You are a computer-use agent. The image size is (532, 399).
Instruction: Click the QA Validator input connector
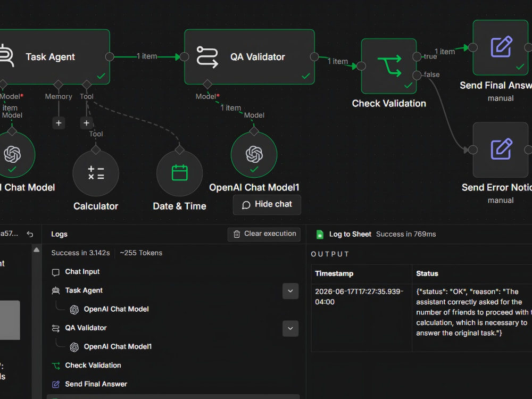click(184, 57)
